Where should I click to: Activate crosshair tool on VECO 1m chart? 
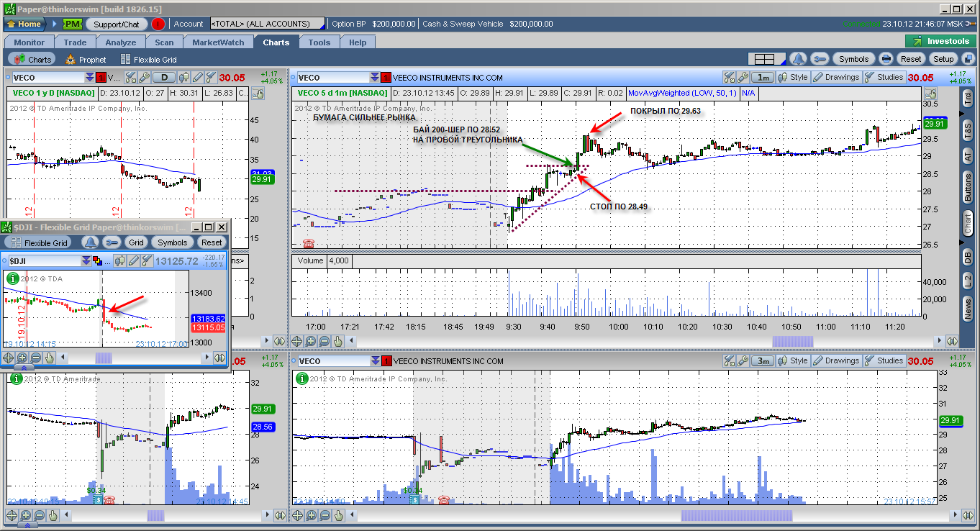298,342
